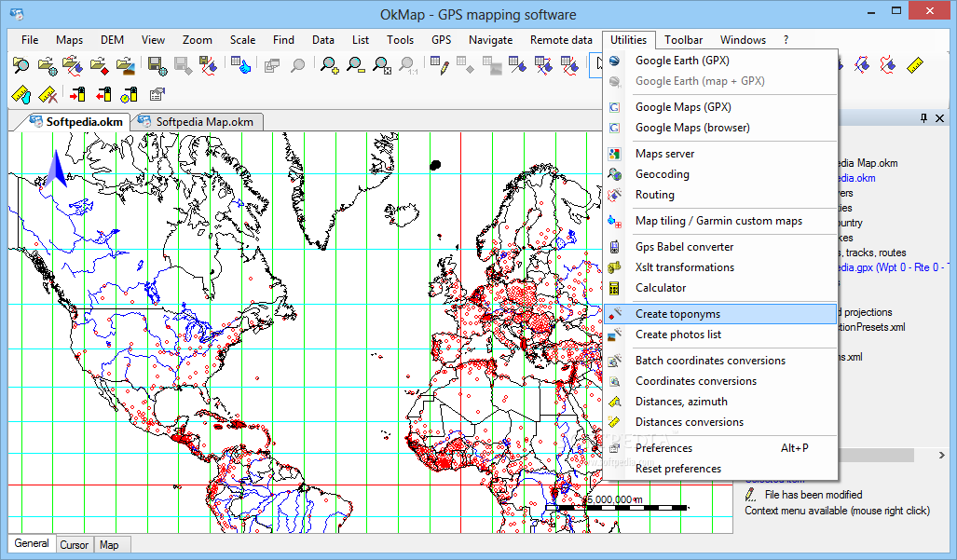Open the Calculator utility
Screen dimensions: 957x560
pyautogui.click(x=720, y=288)
